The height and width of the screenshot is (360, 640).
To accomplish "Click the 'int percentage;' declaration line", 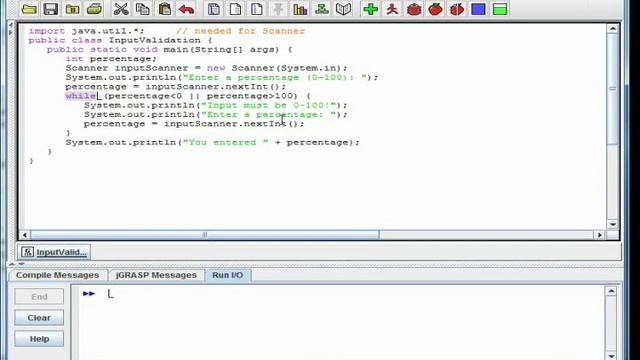I will (111, 59).
